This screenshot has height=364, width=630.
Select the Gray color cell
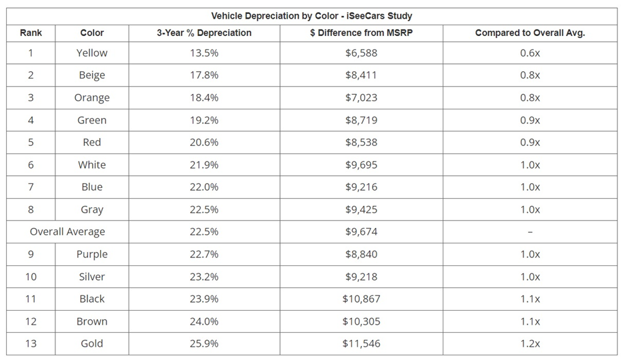coord(91,209)
